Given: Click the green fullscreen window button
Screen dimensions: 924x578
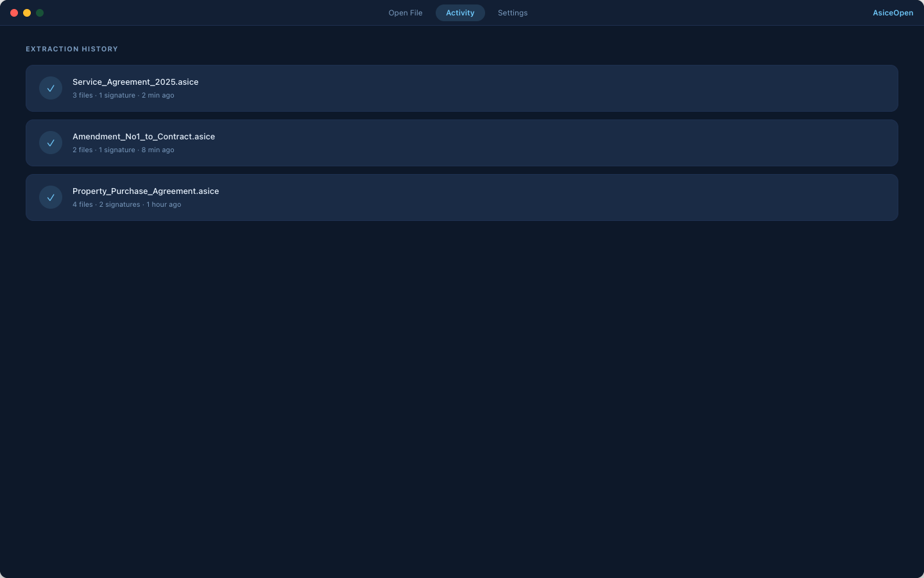Looking at the screenshot, I should pos(40,13).
